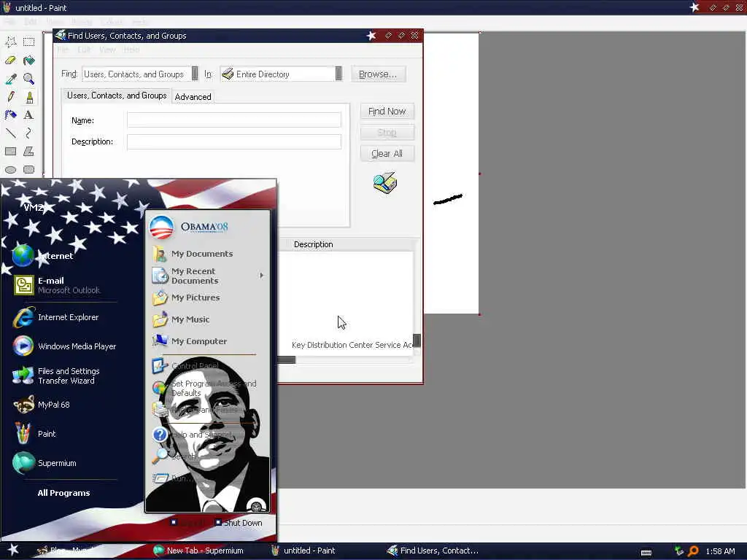
Task: Launch Windows Media Player from Start menu
Action: tap(64, 346)
